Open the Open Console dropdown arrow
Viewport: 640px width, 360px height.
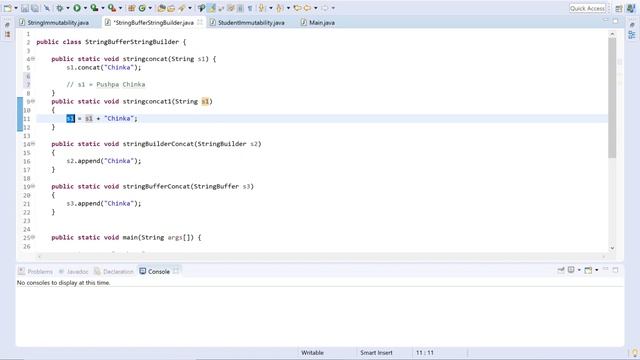pos(596,270)
